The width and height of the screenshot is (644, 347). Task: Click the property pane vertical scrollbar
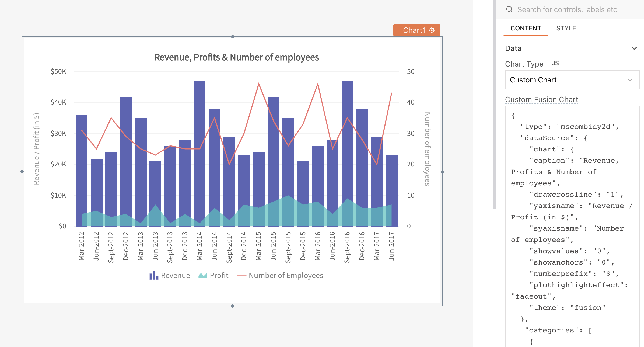pos(494,105)
